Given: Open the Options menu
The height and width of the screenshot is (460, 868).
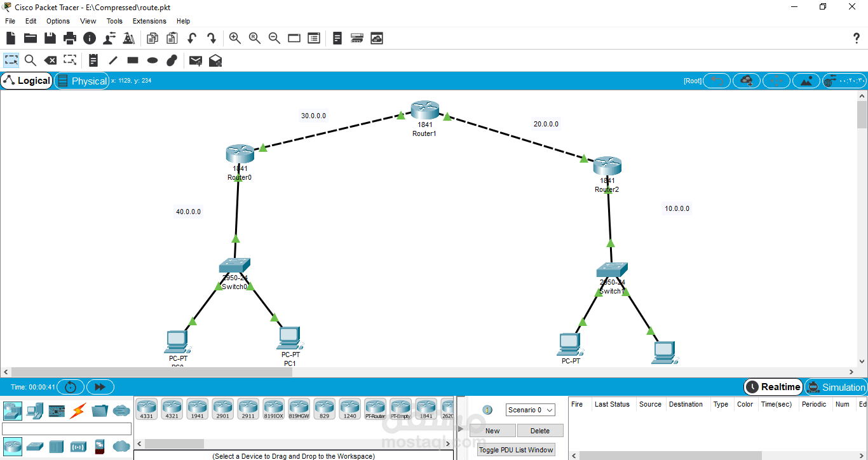Looking at the screenshot, I should (x=58, y=21).
